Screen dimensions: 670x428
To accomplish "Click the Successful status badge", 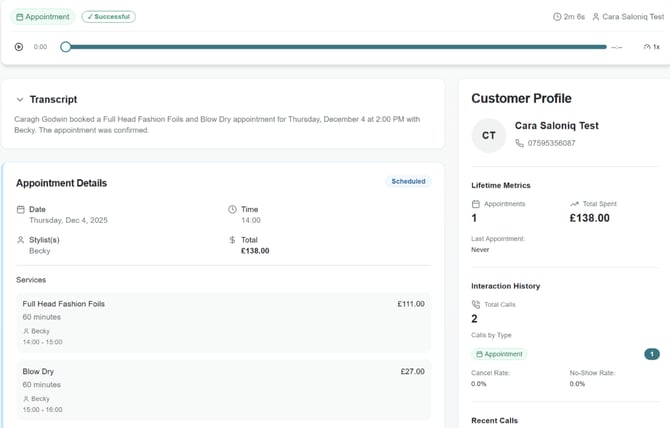I will point(109,17).
